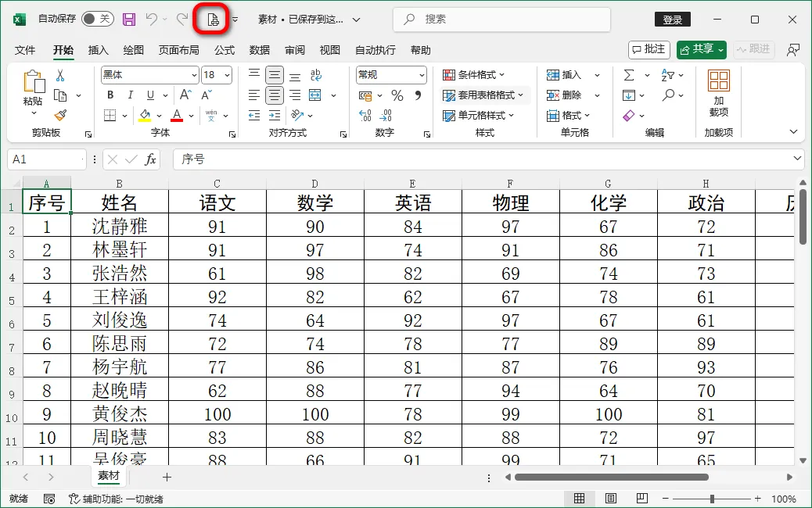Click the 登录 sign-in button
Viewport: 812px width, 508px height.
click(x=673, y=20)
